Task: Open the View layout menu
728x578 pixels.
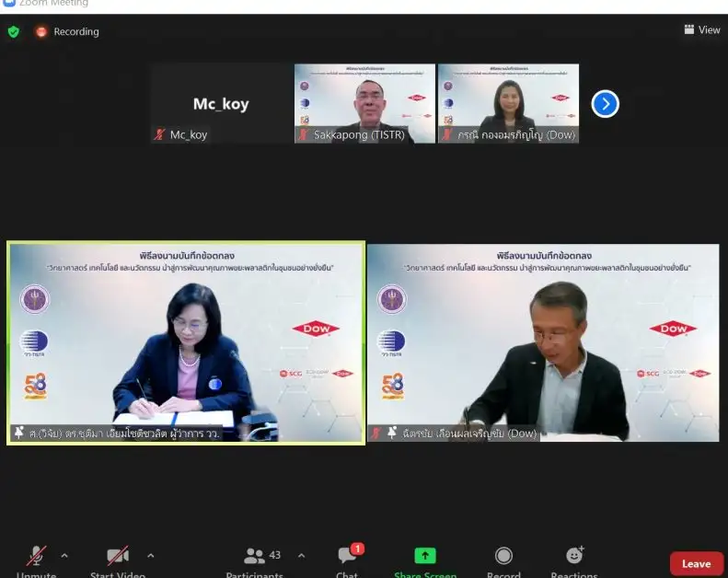Action: 702,30
